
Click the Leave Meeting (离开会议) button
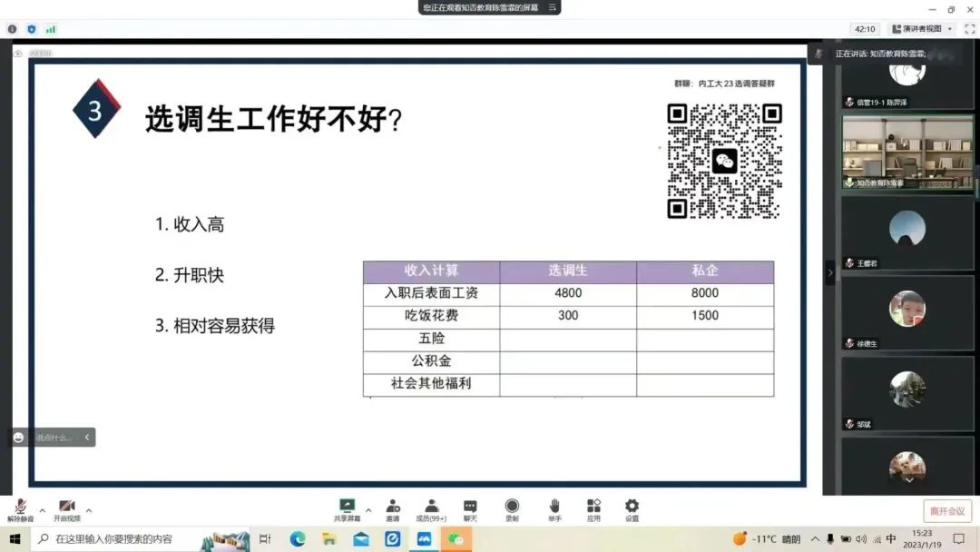coord(947,511)
